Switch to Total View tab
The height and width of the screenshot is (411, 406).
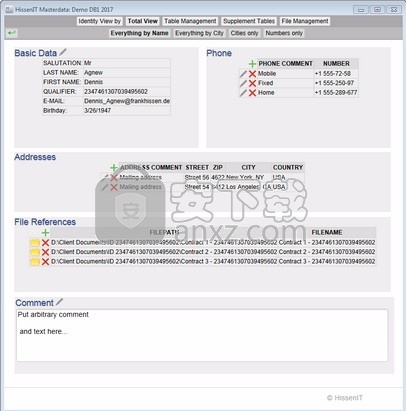tap(142, 21)
